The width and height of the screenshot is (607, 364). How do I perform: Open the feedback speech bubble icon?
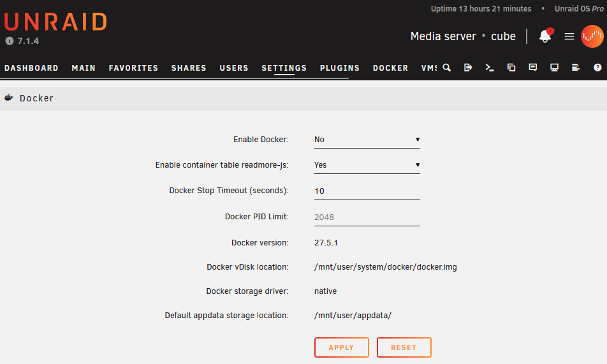click(x=533, y=68)
